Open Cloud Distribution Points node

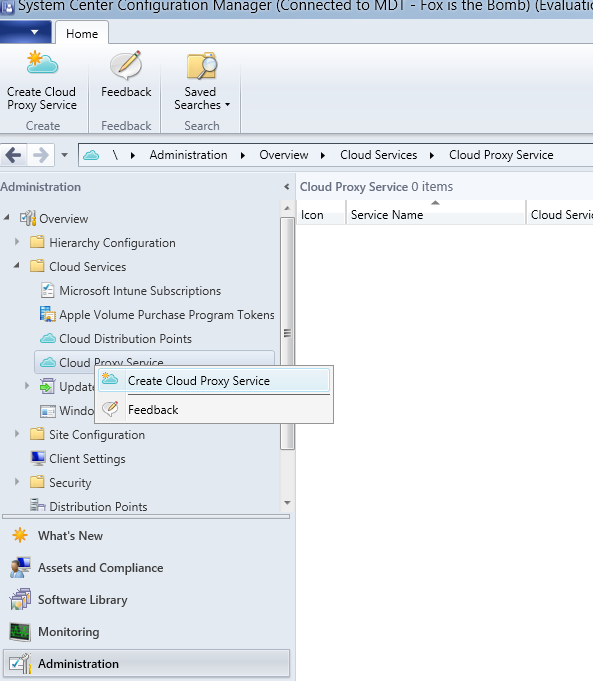click(126, 339)
